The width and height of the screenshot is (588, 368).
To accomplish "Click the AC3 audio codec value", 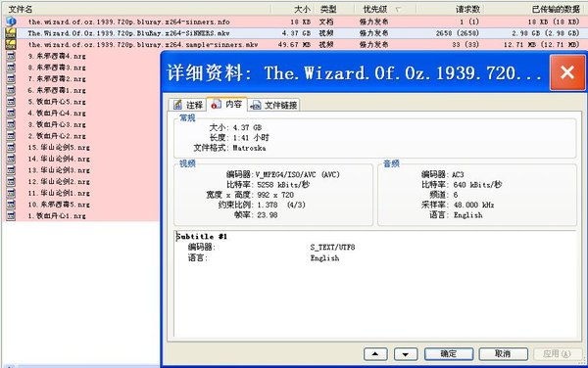I will (458, 174).
